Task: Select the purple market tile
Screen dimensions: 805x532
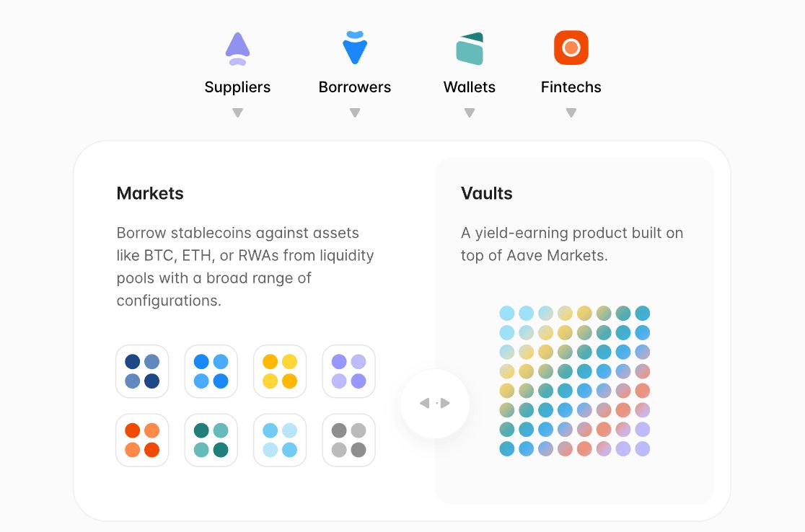Action: (x=348, y=371)
